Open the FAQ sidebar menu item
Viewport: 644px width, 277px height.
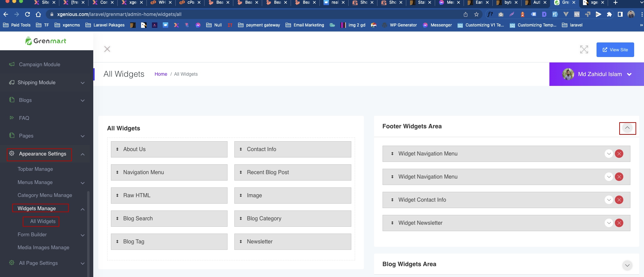(24, 118)
